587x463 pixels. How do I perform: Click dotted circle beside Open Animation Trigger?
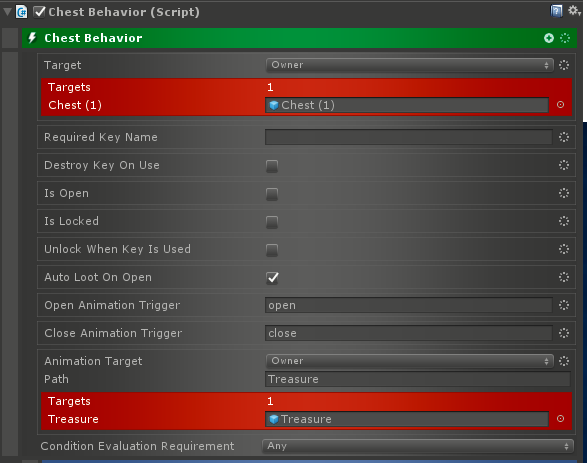pyautogui.click(x=564, y=305)
